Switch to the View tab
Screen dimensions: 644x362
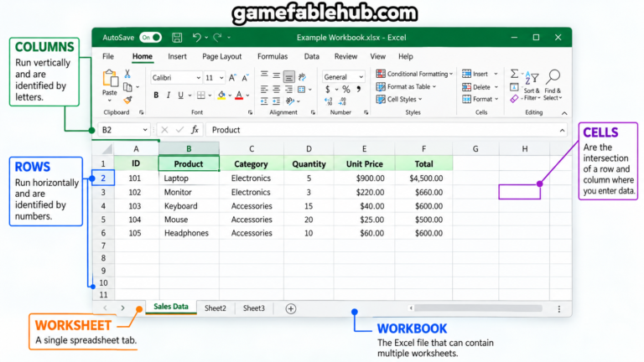click(377, 57)
